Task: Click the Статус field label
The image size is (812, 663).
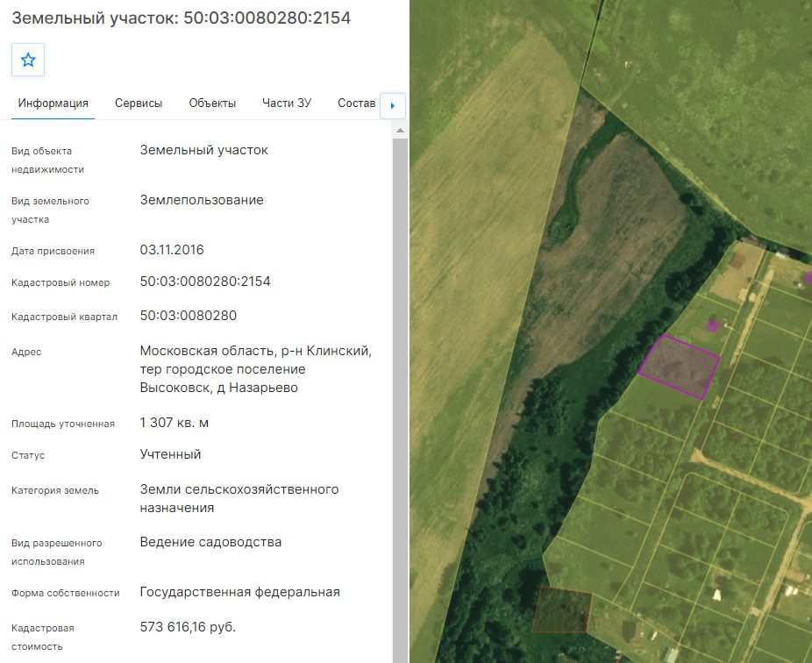Action: [28, 455]
